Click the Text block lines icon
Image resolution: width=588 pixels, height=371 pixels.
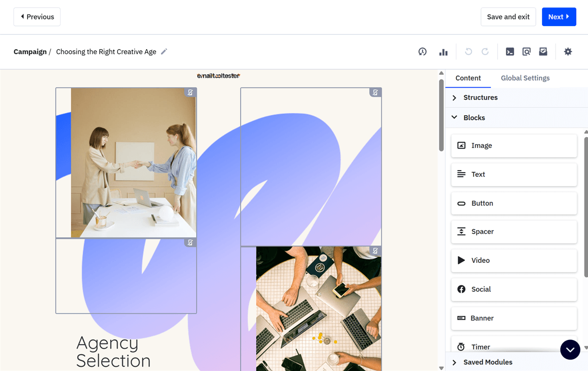pyautogui.click(x=461, y=174)
